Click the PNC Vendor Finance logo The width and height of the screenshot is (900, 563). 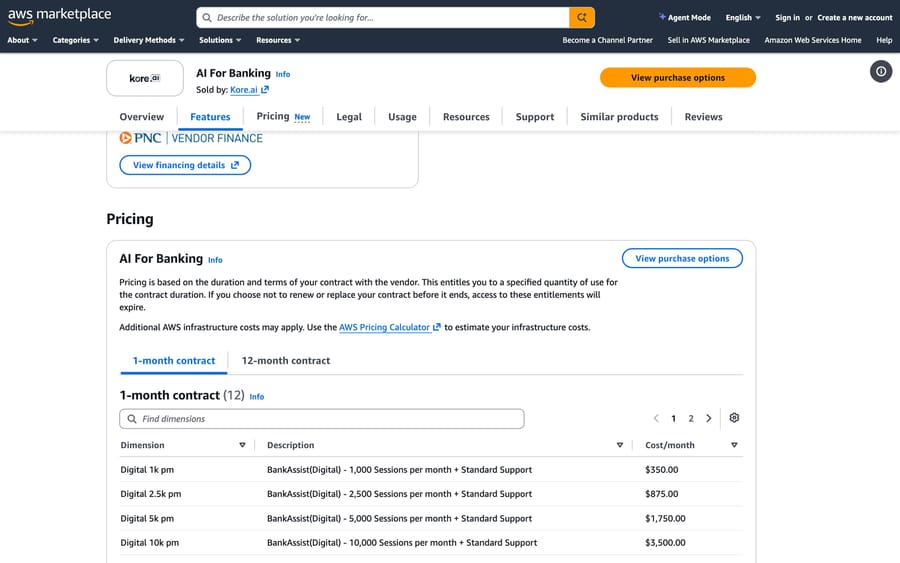click(191, 138)
